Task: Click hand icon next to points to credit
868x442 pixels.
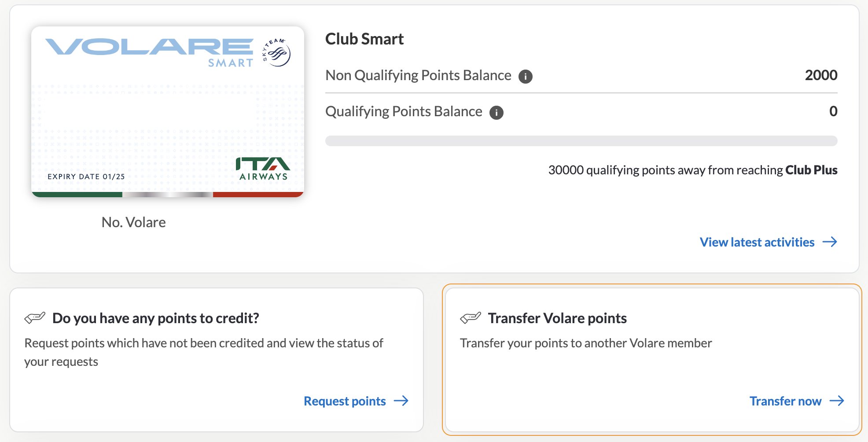Action: pos(35,317)
